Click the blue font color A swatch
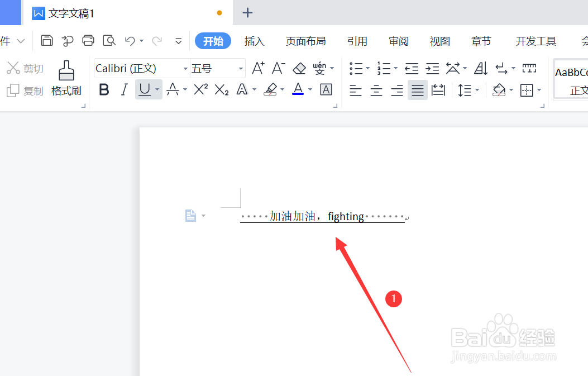 pyautogui.click(x=298, y=90)
